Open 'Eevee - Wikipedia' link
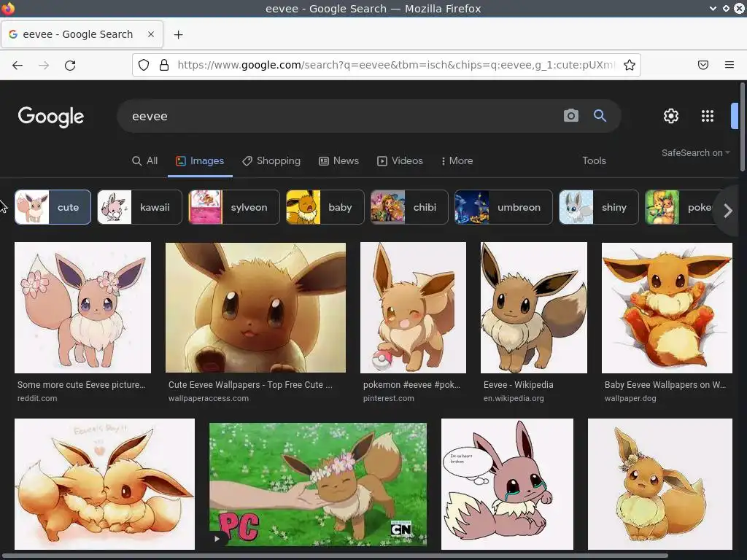Viewport: 747px width, 560px height. pos(519,385)
